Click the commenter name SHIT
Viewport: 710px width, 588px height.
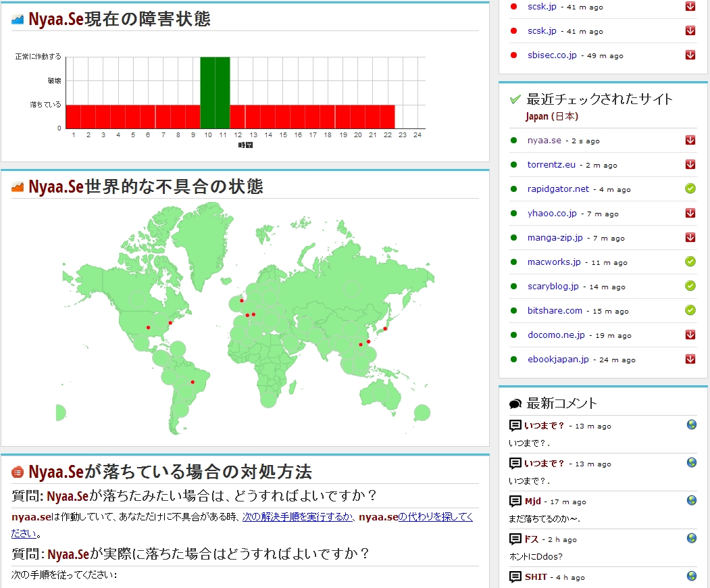pyautogui.click(x=536, y=577)
